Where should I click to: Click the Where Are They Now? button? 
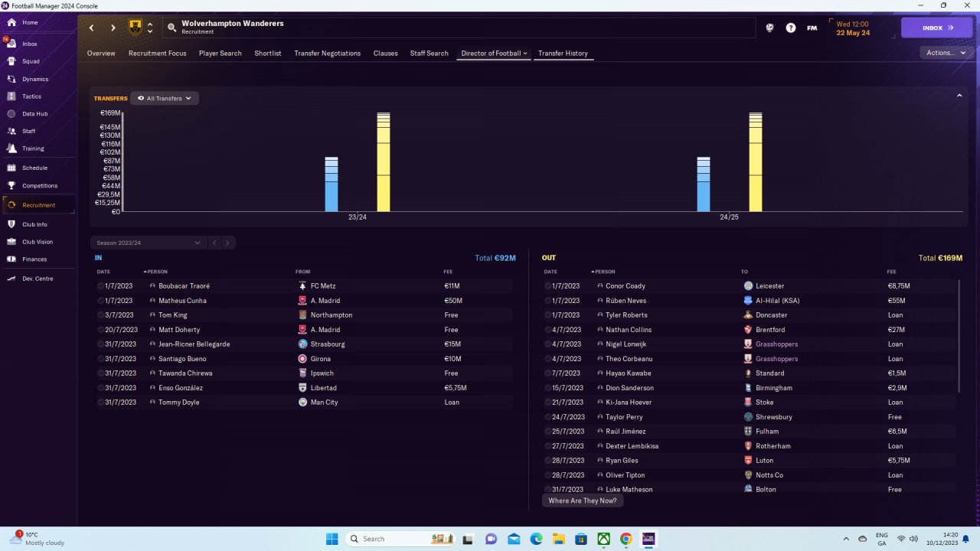582,500
